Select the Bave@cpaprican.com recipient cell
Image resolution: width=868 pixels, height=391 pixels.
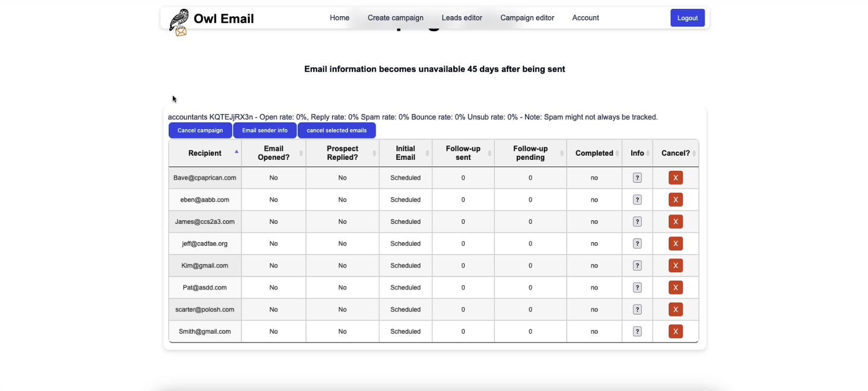(x=205, y=178)
